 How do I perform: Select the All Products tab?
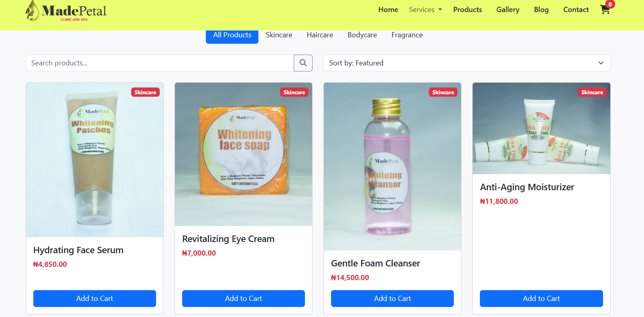(232, 35)
